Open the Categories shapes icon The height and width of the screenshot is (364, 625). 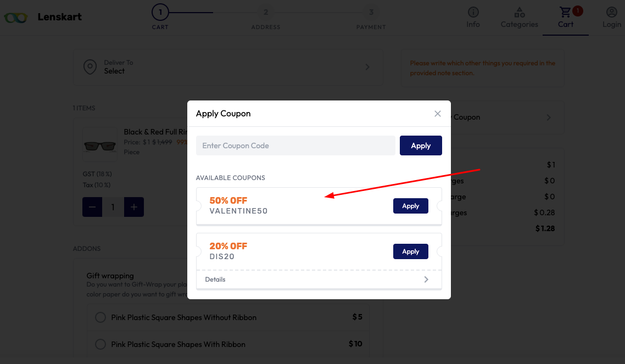(520, 12)
